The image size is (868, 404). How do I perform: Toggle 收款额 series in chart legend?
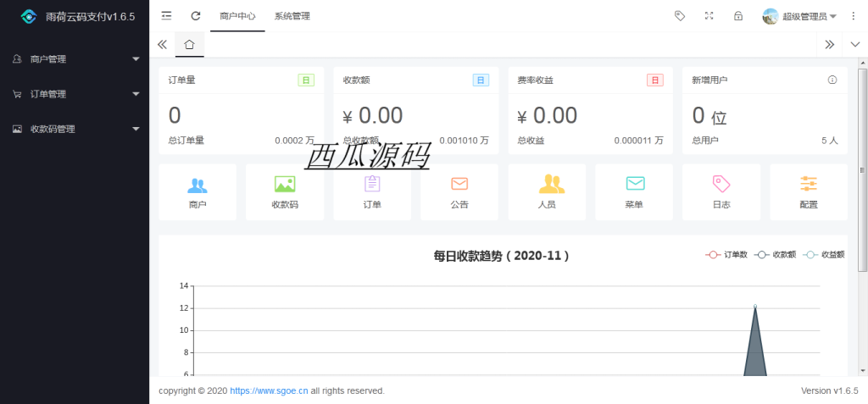(x=775, y=255)
